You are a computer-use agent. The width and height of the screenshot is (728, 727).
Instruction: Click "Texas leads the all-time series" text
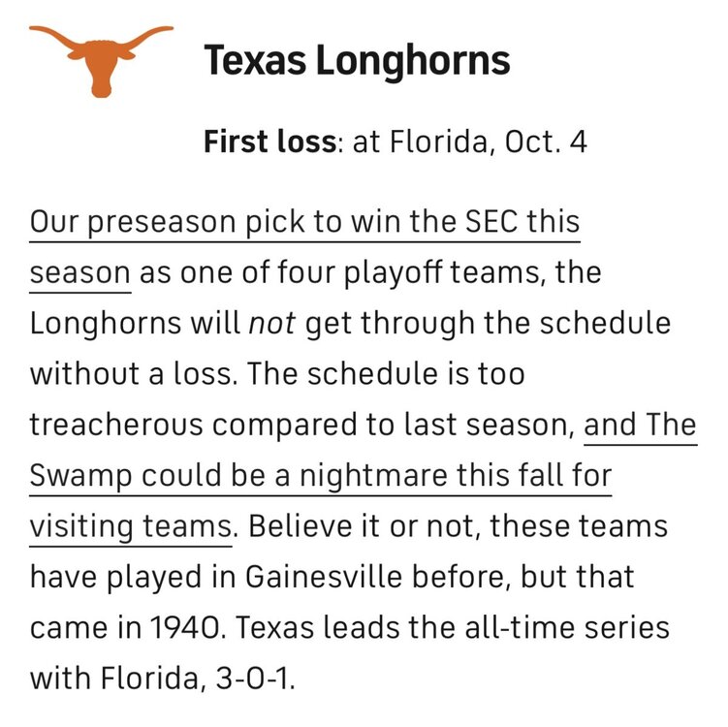(x=453, y=627)
